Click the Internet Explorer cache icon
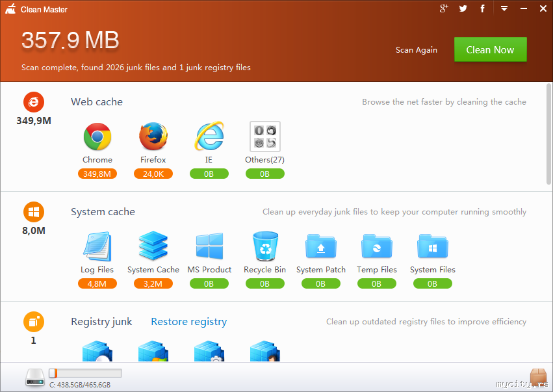The width and height of the screenshot is (553, 392). [209, 137]
